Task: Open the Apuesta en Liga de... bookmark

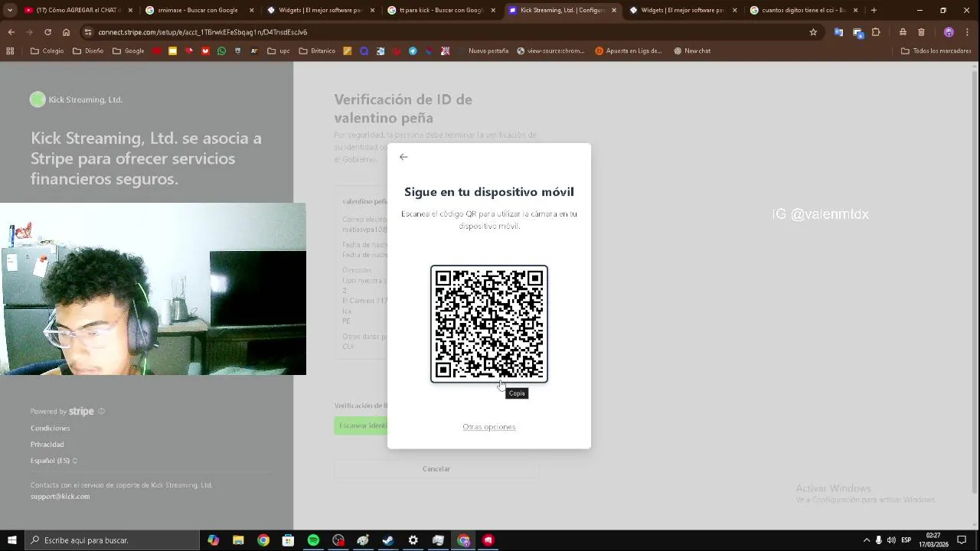Action: click(628, 51)
